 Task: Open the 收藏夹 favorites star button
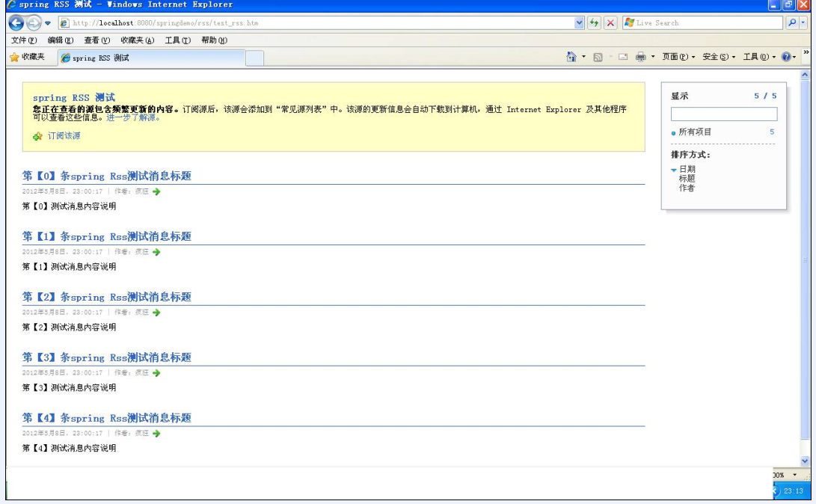coord(28,58)
